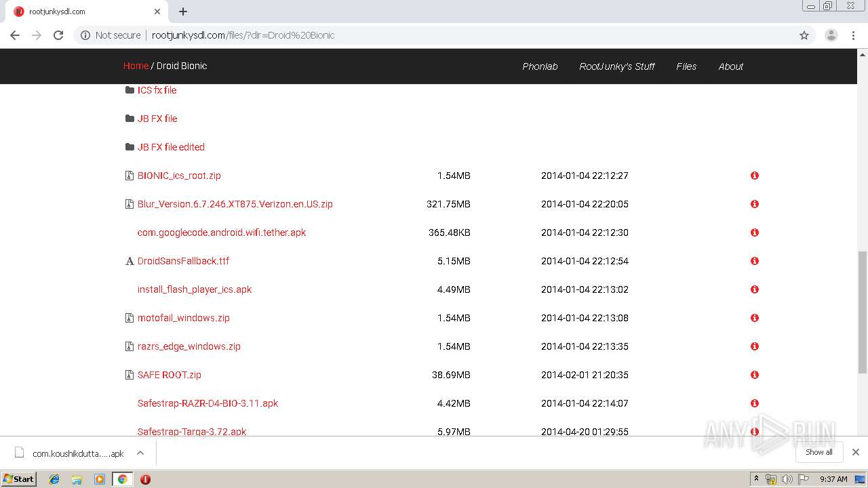Image resolution: width=868 pixels, height=488 pixels.
Task: Click zip file icon beside BIONIC_ics_root.zip
Action: [x=130, y=176]
